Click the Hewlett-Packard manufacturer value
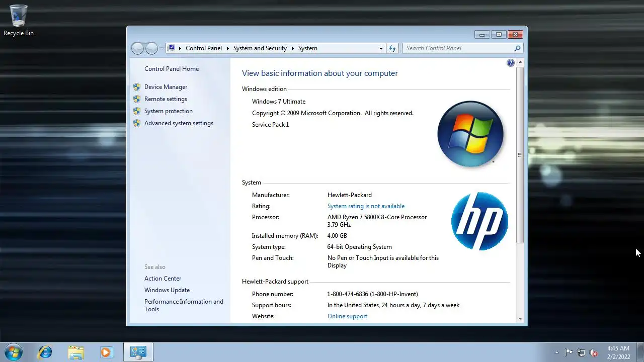 coord(350,195)
